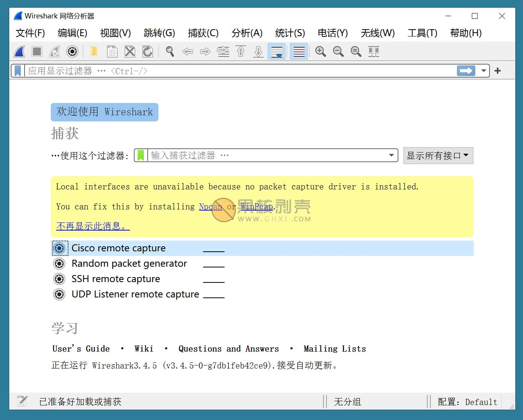Go to next packet arrow icon
Image resolution: width=523 pixels, height=420 pixels.
coord(205,51)
